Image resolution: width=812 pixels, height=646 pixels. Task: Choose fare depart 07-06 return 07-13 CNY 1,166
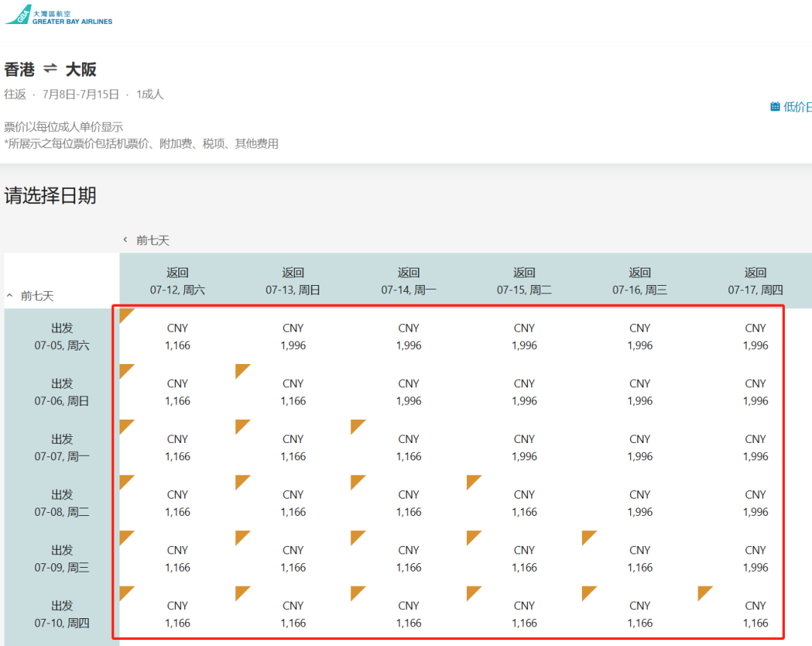tap(293, 392)
